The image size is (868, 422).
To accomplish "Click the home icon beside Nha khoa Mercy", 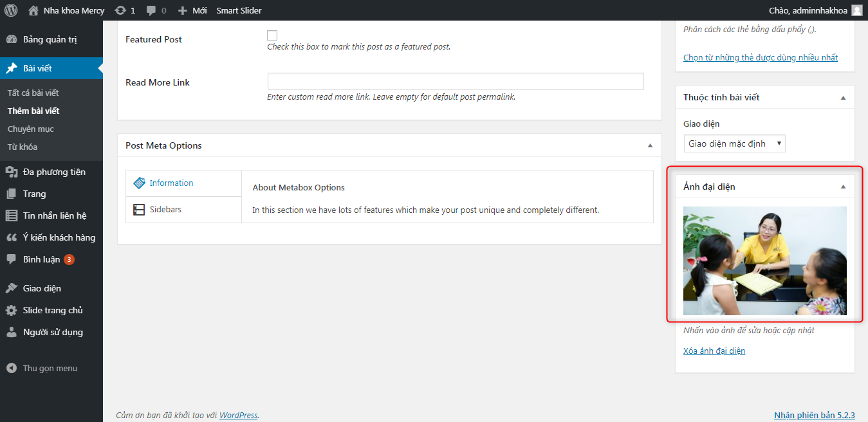I will (x=33, y=10).
